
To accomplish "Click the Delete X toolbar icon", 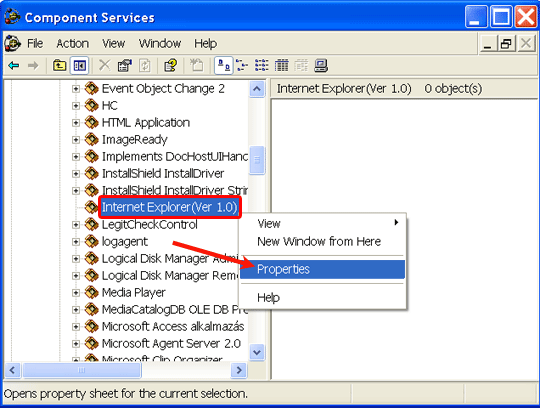I will (x=104, y=65).
